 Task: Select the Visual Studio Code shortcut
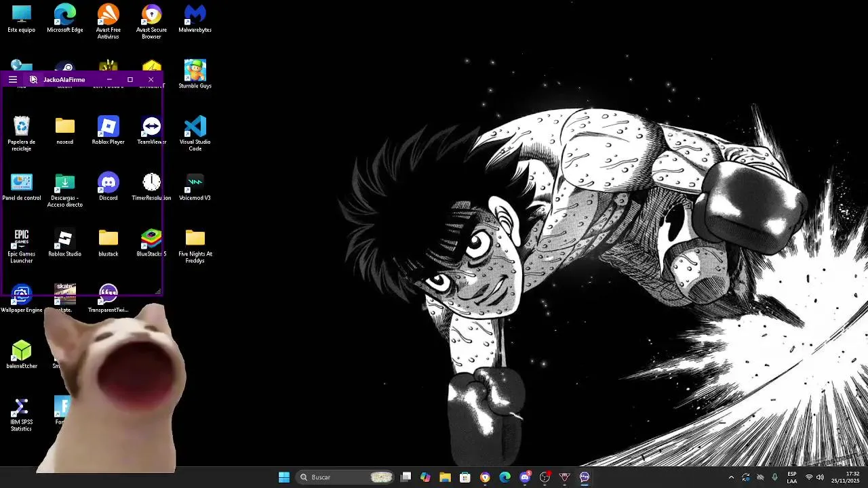tap(195, 134)
